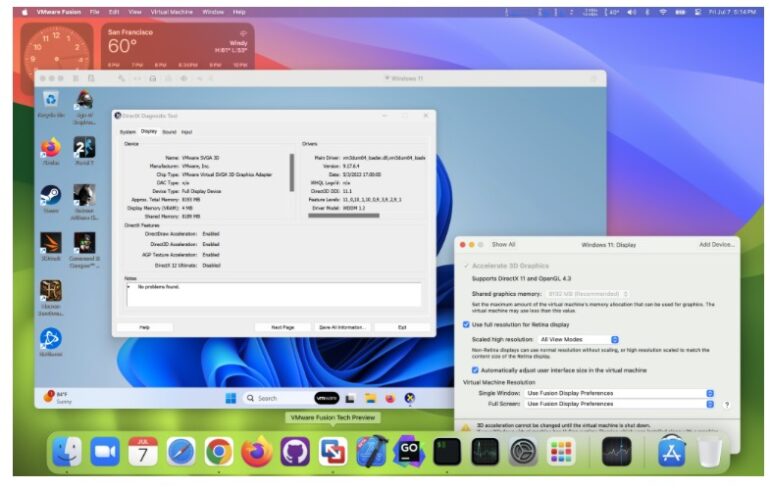Open the Wi-Fi status in menu bar
The width and height of the screenshot is (770, 488).
click(663, 12)
